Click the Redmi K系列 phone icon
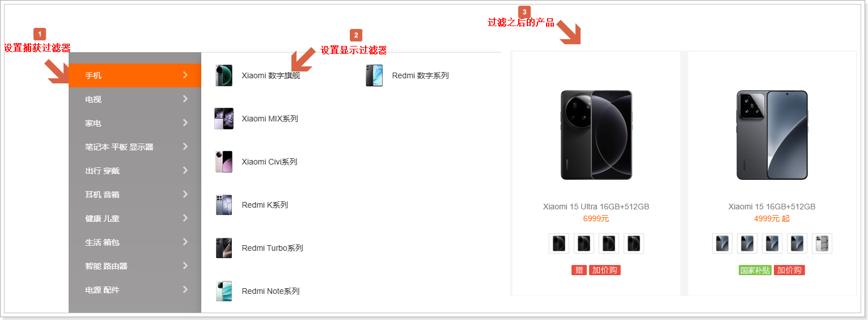Image resolution: width=868 pixels, height=320 pixels. pyautogui.click(x=224, y=205)
